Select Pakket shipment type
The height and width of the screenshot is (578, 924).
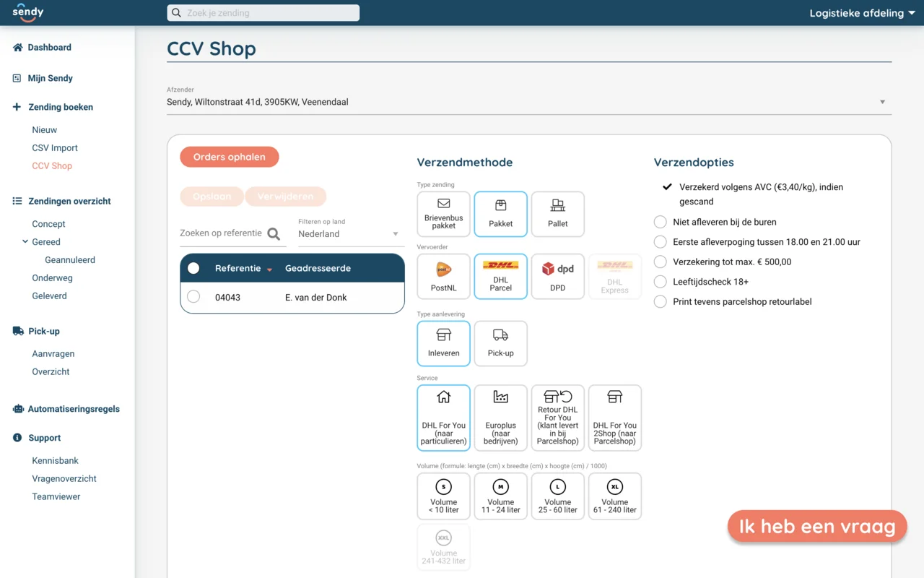[x=501, y=214]
